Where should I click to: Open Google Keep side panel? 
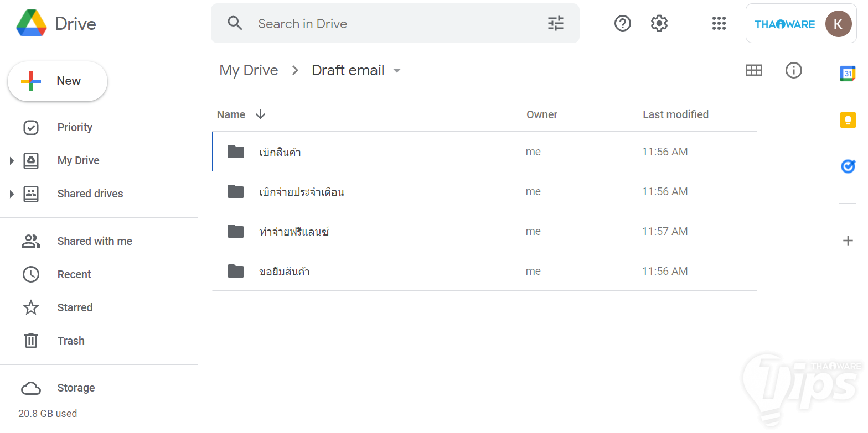coord(848,120)
